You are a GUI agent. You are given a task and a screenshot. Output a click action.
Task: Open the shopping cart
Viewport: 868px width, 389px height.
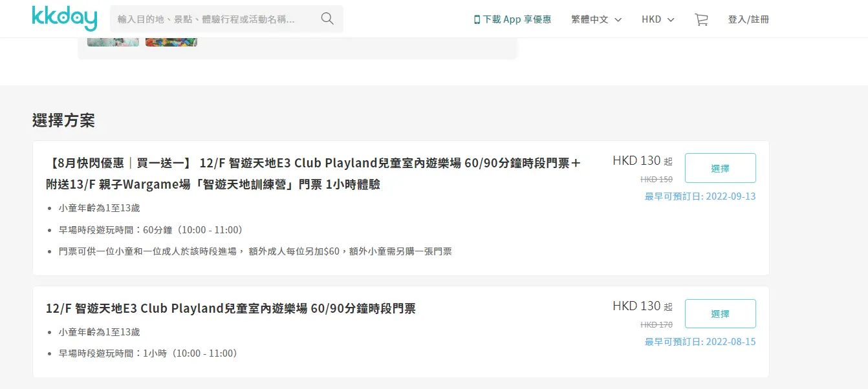[x=701, y=19]
